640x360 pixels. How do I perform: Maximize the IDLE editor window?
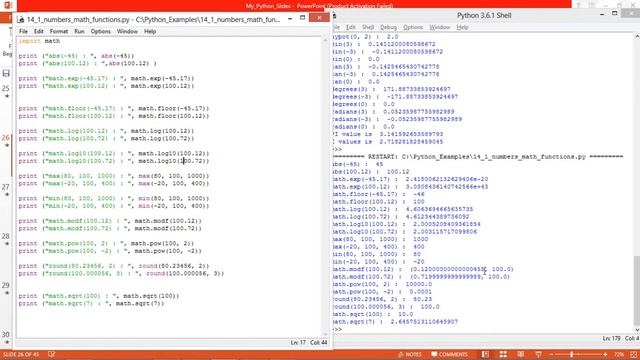302,18
